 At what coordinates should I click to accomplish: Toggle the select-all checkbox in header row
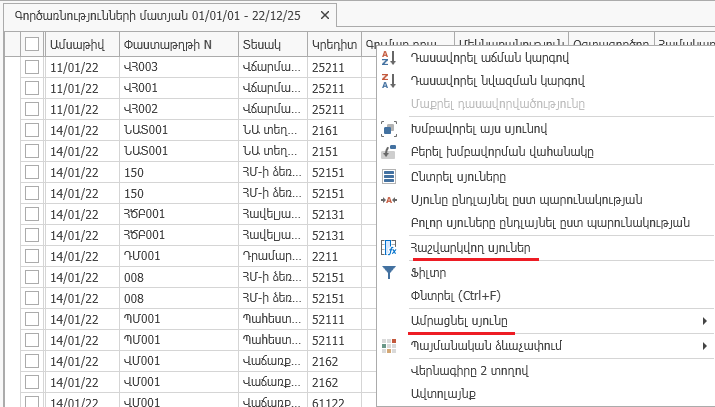(32, 44)
